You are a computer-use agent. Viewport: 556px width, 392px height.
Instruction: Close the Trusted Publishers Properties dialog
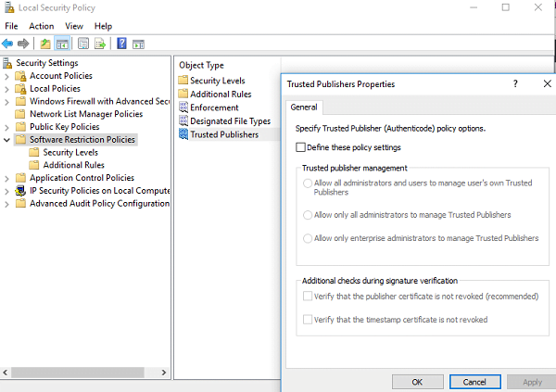pos(547,83)
